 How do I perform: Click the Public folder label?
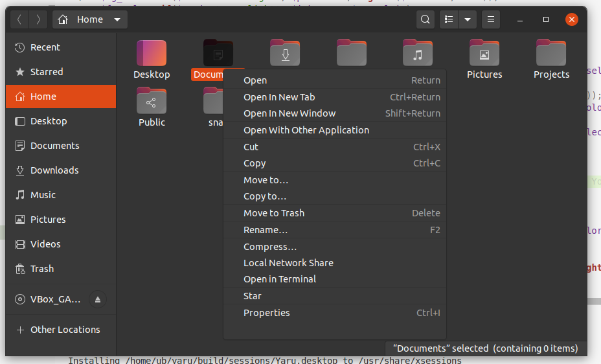(152, 122)
